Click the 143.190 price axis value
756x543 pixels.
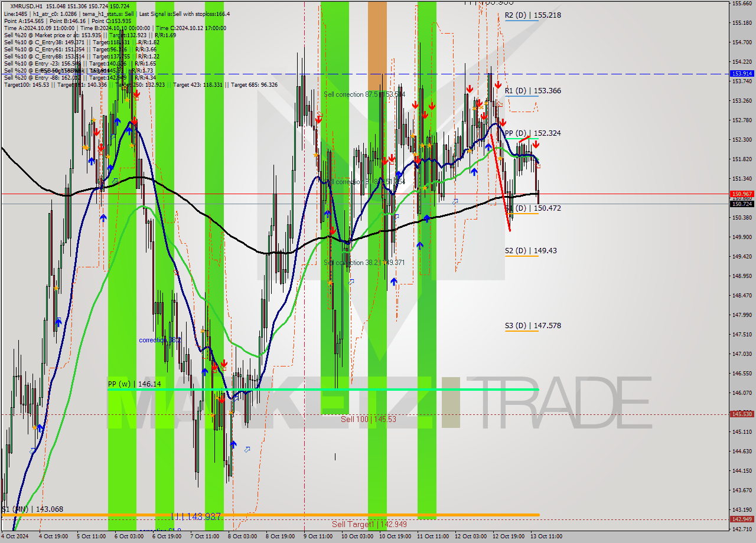pos(742,510)
